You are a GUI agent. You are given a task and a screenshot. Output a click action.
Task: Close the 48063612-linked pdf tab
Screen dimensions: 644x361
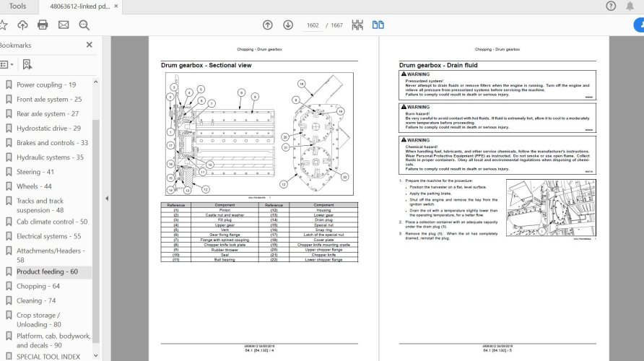point(116,6)
